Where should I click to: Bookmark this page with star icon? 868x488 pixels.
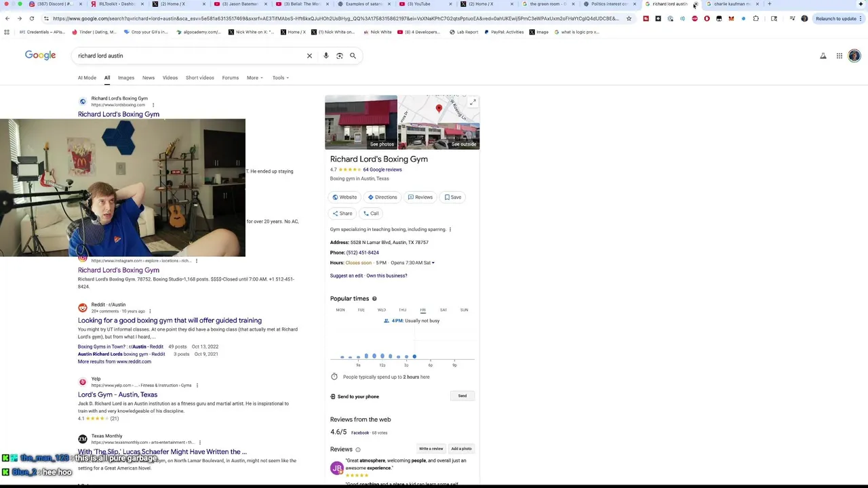pos(629,18)
